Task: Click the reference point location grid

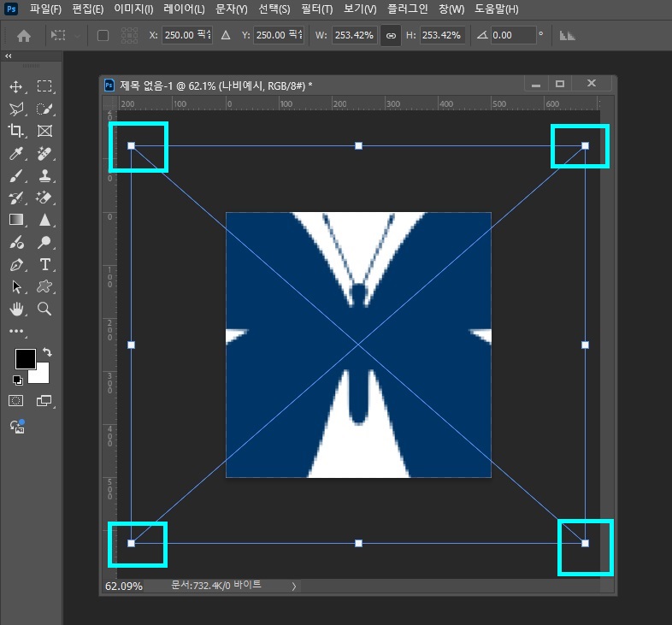Action: tap(129, 36)
